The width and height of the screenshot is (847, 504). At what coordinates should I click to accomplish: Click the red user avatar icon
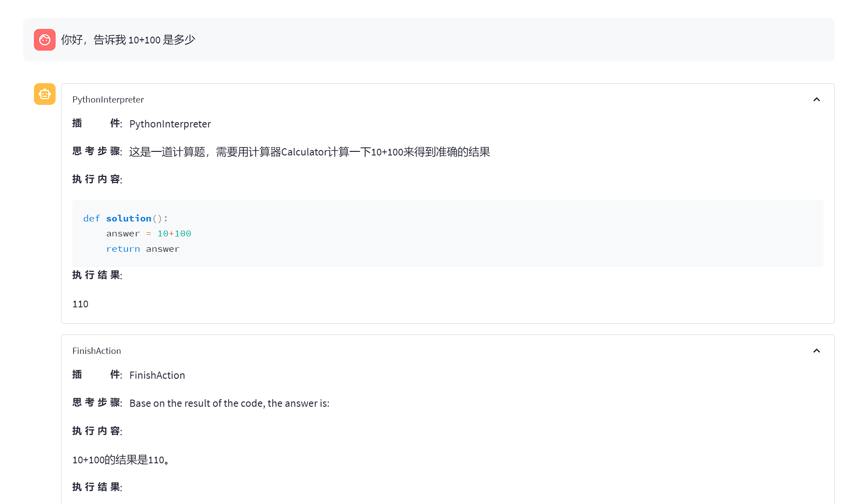tap(44, 40)
